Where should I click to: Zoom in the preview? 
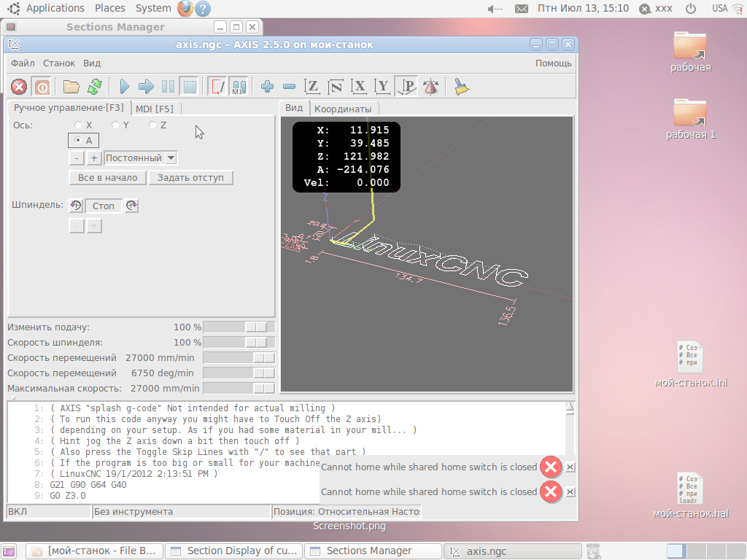click(267, 87)
